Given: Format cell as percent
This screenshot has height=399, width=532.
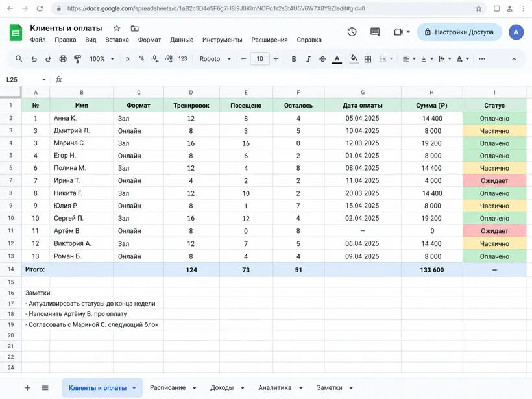Looking at the screenshot, I should 141,58.
